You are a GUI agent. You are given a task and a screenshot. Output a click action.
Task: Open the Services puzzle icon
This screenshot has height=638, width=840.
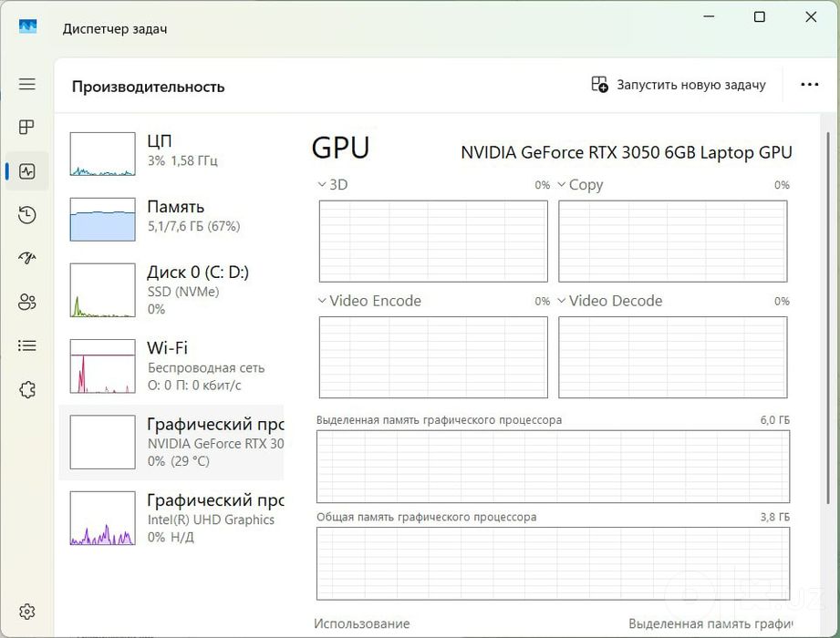click(27, 390)
